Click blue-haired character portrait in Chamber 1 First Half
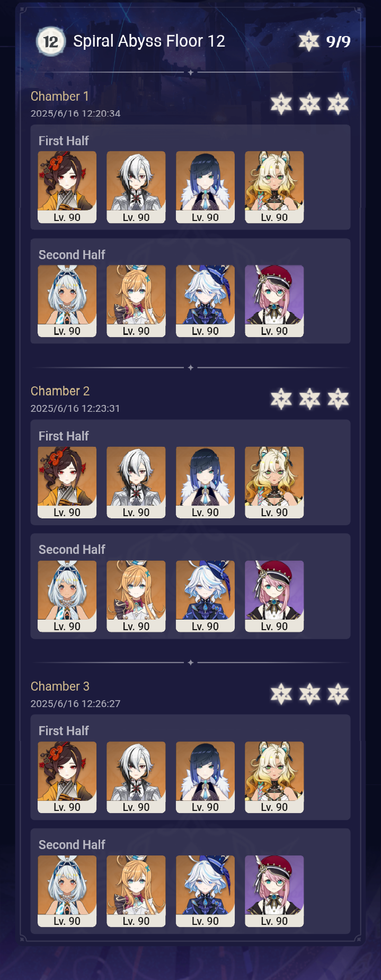381x980 pixels. point(205,187)
